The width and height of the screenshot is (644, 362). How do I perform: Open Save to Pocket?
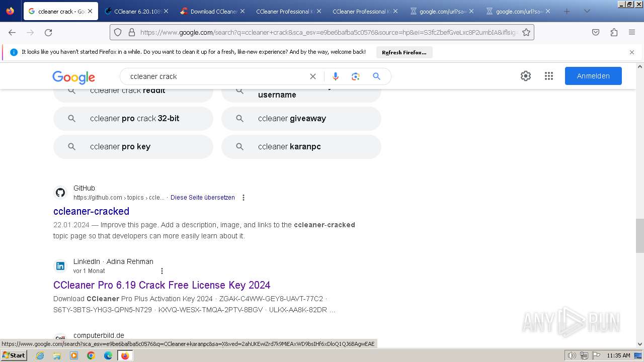[x=596, y=32]
